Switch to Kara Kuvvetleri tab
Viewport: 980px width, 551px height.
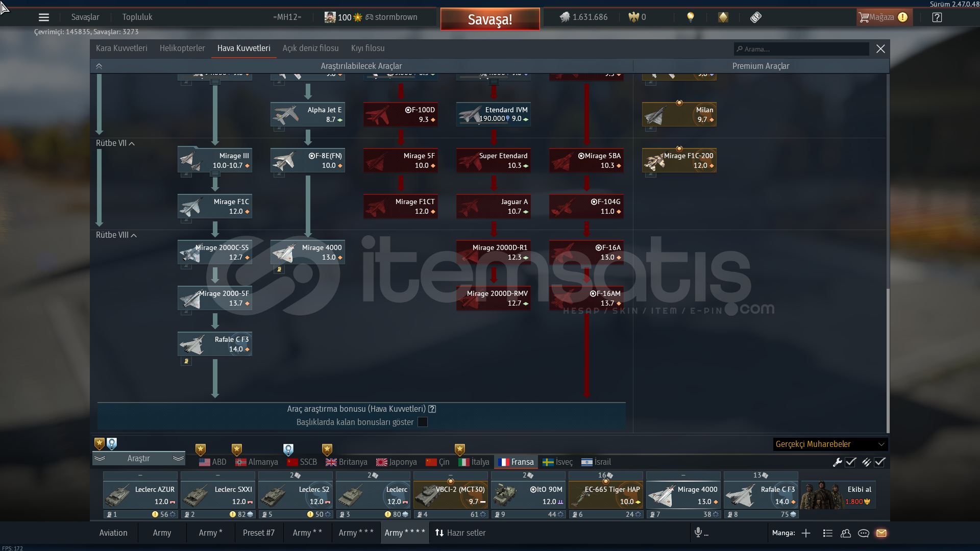(x=121, y=48)
